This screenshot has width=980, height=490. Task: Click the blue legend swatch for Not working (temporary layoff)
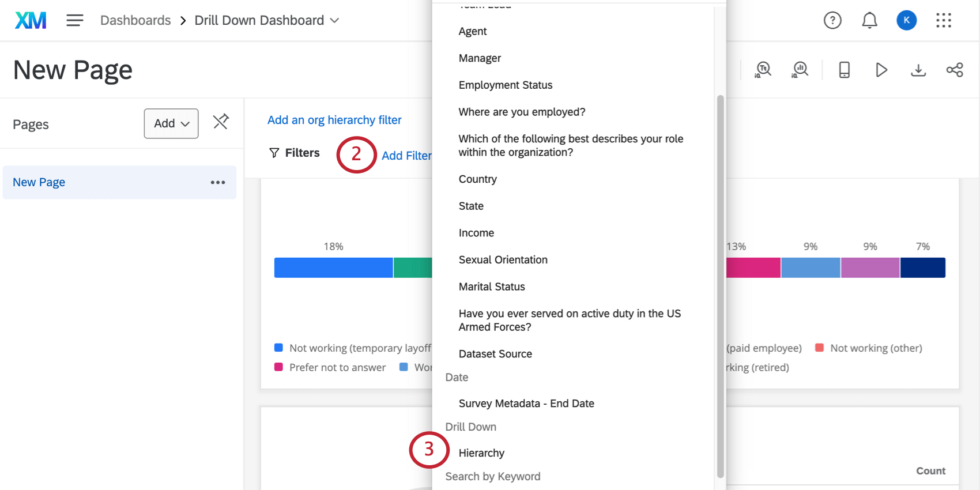pos(278,348)
